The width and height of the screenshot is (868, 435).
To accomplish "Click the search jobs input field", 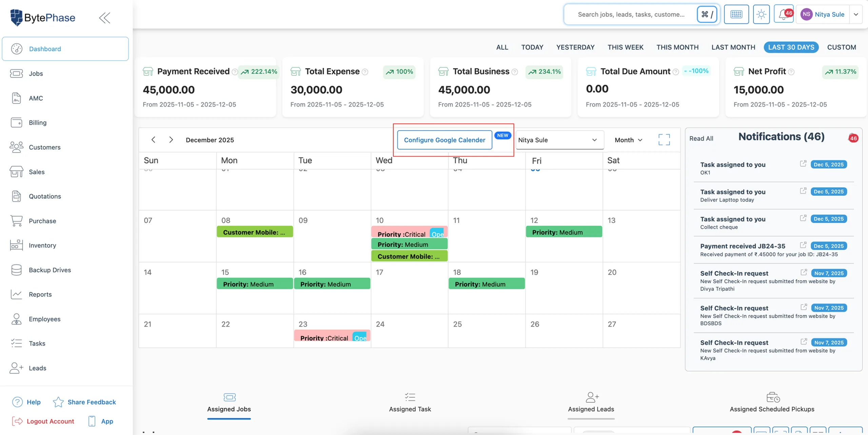I will 631,14.
